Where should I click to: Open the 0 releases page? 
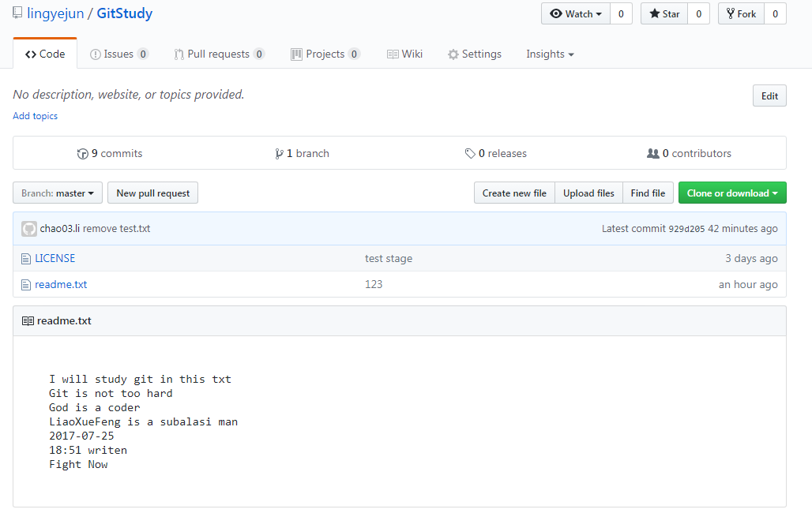496,154
